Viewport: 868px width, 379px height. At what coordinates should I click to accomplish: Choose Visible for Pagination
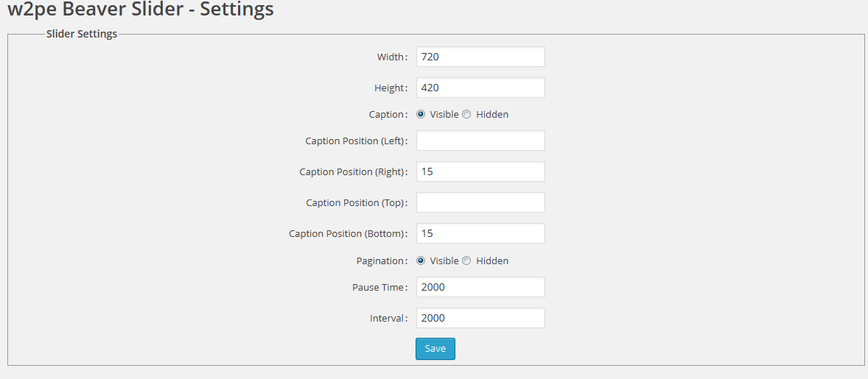pos(421,261)
